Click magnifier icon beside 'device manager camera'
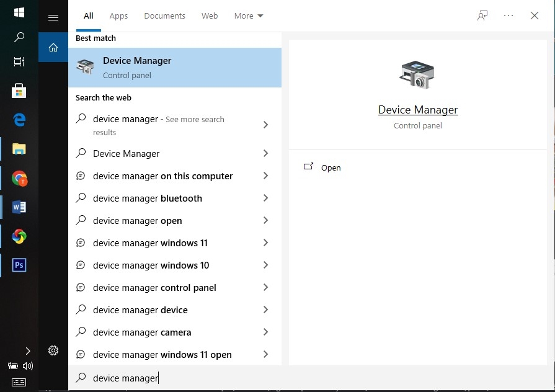The height and width of the screenshot is (392, 555). (x=81, y=331)
